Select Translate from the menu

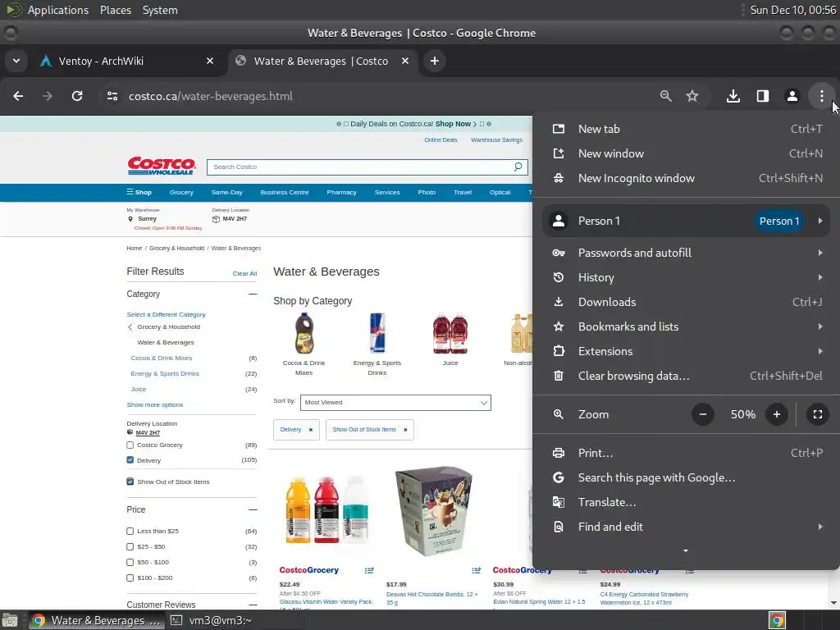click(687, 502)
